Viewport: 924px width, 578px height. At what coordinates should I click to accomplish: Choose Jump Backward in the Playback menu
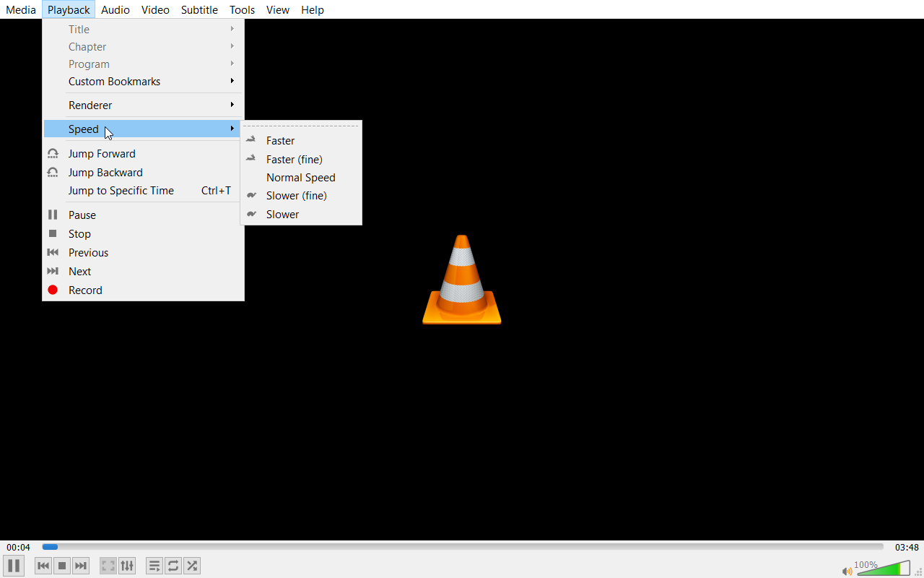(x=143, y=173)
